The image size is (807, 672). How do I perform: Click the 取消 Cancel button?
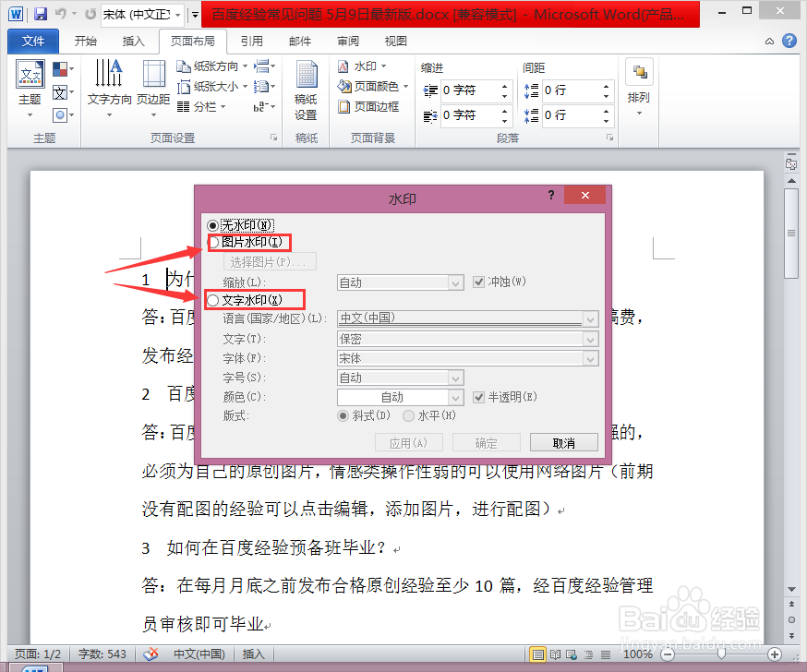pos(563,441)
